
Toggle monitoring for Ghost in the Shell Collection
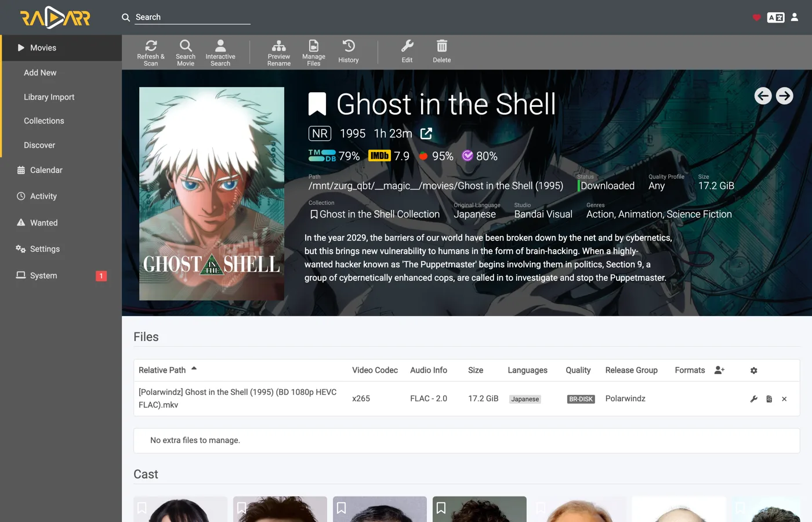click(314, 215)
